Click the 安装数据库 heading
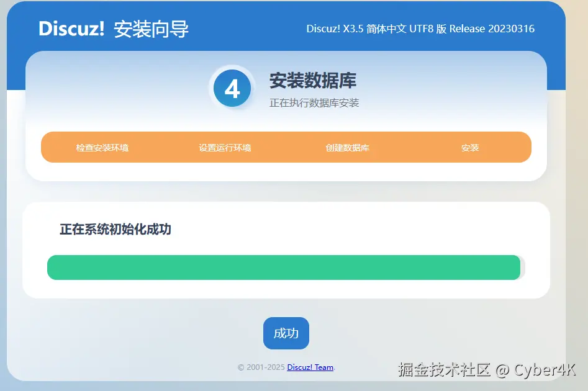 click(313, 80)
